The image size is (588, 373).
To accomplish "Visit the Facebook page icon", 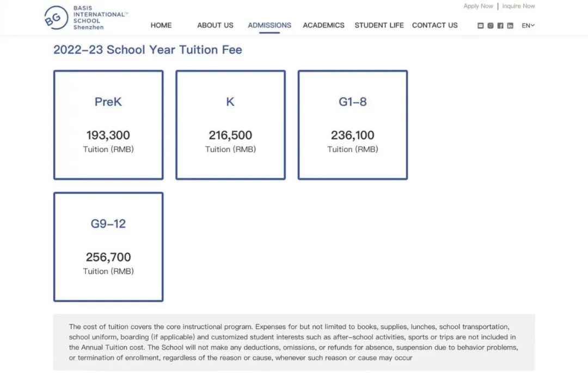I will (x=500, y=26).
